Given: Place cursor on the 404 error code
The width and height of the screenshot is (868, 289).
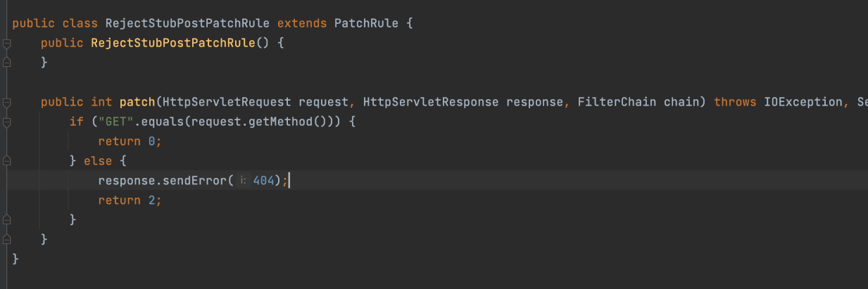Looking at the screenshot, I should pyautogui.click(x=263, y=181).
